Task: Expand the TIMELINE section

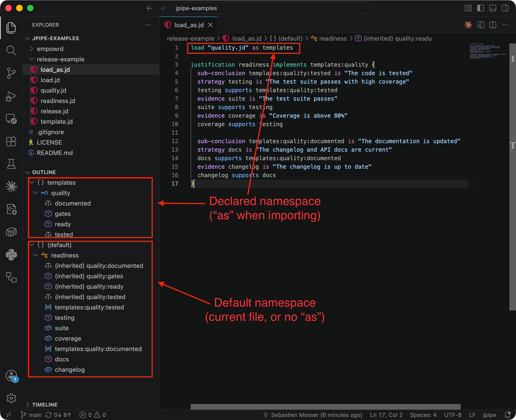Action: pyautogui.click(x=27, y=404)
